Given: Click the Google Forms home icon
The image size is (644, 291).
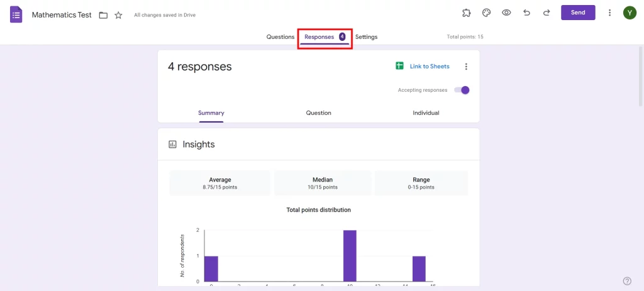Looking at the screenshot, I should tap(16, 15).
